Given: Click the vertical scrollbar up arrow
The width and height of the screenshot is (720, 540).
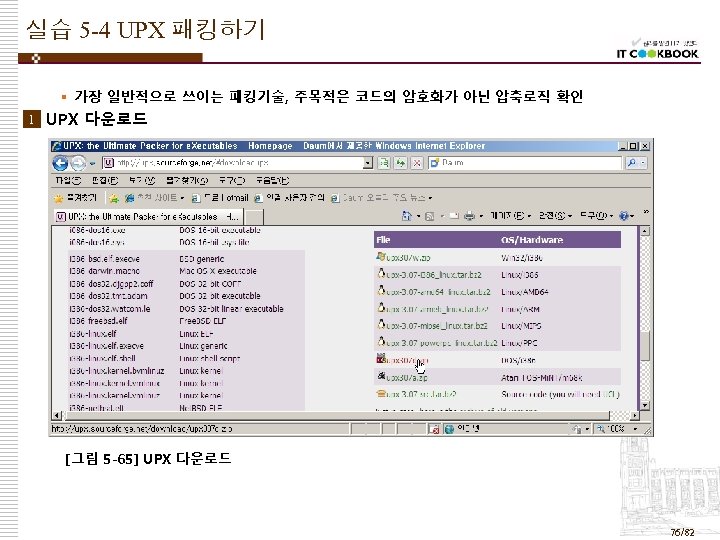Looking at the screenshot, I should (645, 231).
